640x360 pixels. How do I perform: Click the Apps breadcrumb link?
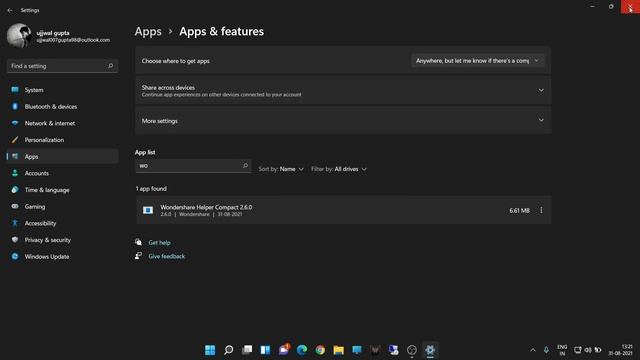point(148,31)
